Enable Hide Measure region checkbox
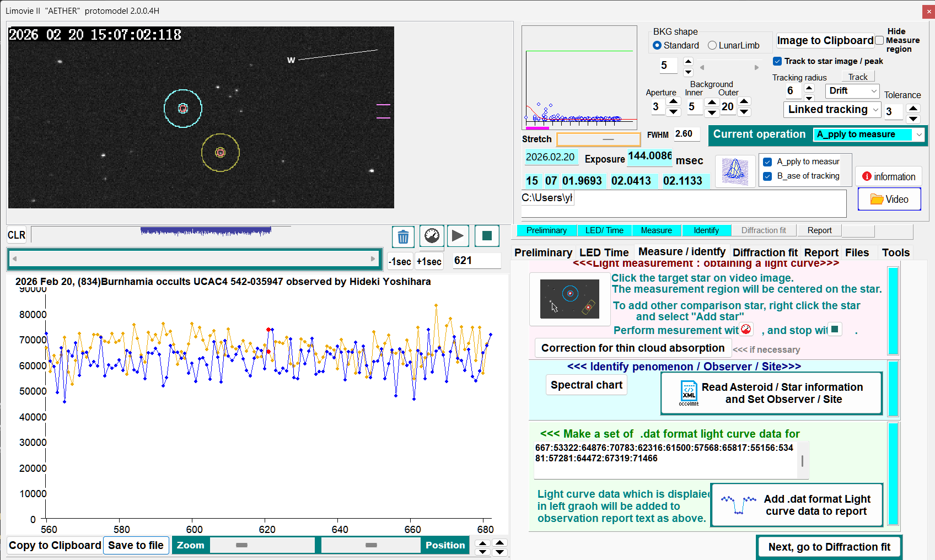This screenshot has height=560, width=935. (879, 40)
